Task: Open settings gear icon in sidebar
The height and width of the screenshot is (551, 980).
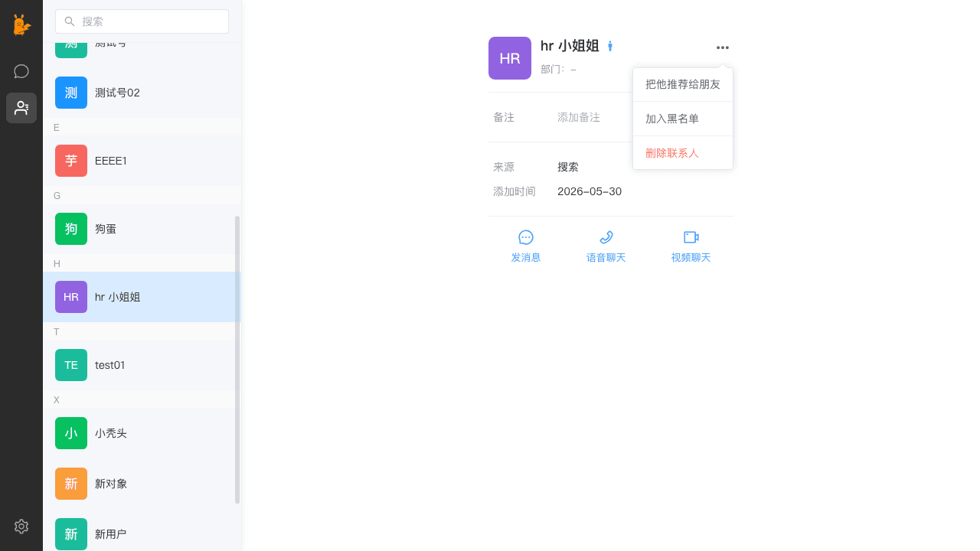Action: click(21, 527)
